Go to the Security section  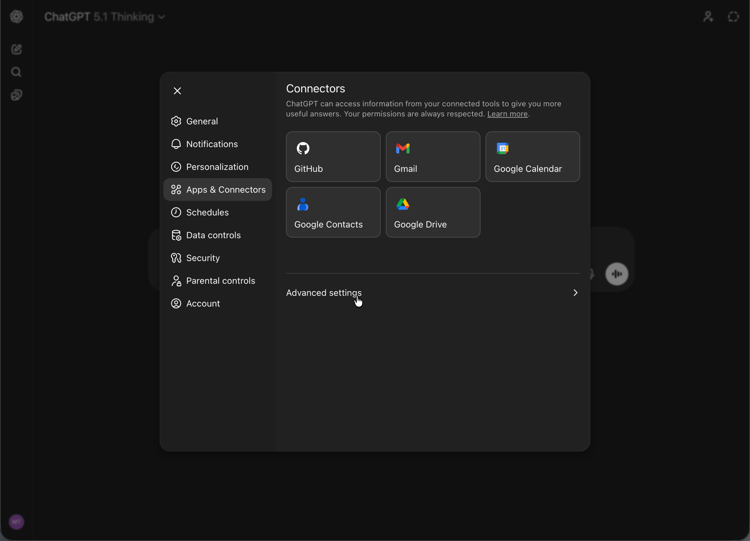pyautogui.click(x=218, y=258)
